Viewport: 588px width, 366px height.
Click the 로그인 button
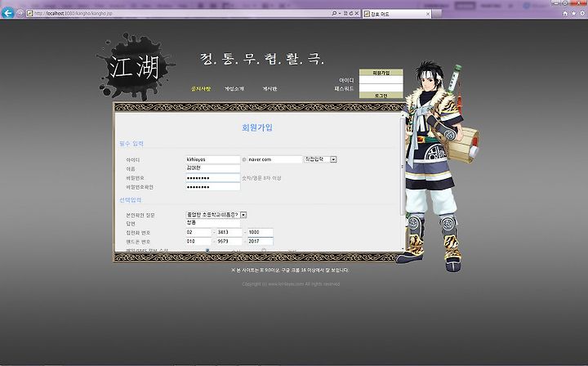pyautogui.click(x=381, y=96)
